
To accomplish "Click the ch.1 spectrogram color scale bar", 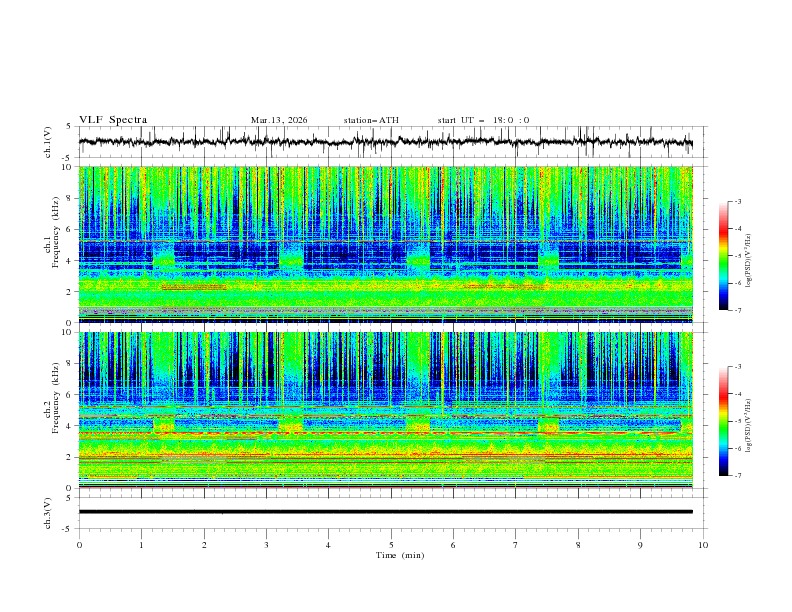I will (723, 256).
